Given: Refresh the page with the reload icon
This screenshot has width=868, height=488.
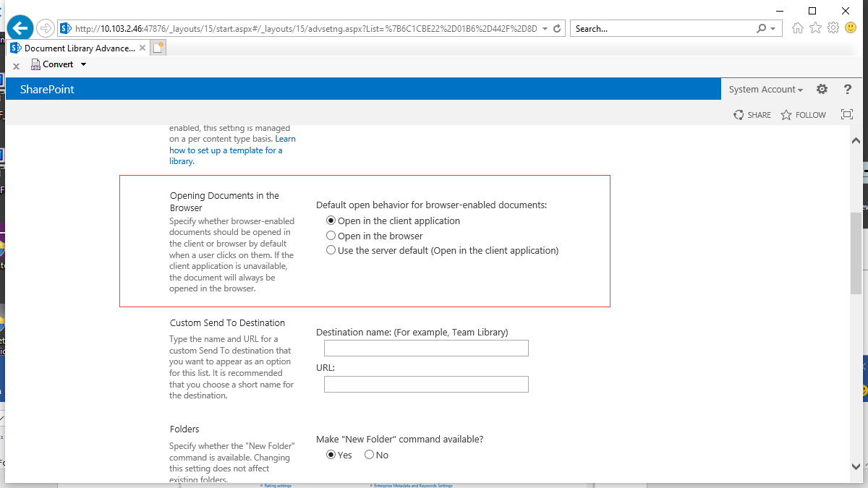Looking at the screenshot, I should [x=557, y=29].
